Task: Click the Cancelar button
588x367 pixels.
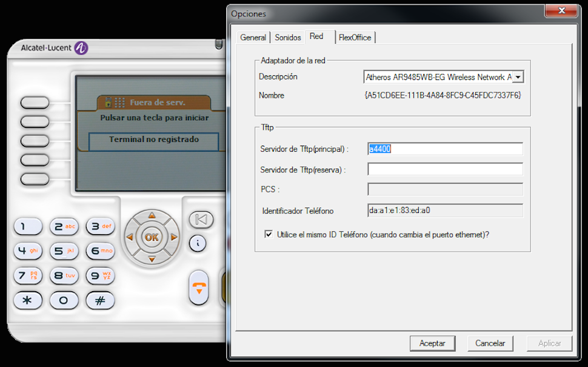Action: pos(490,343)
